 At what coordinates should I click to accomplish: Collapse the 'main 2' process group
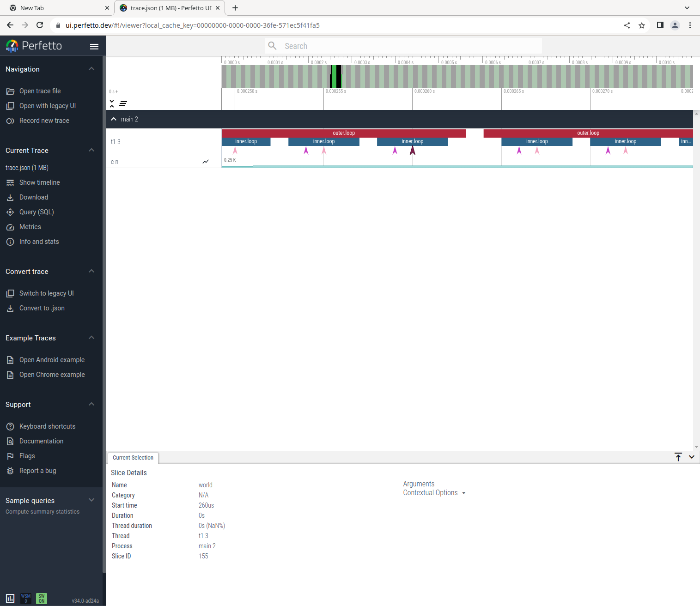114,119
